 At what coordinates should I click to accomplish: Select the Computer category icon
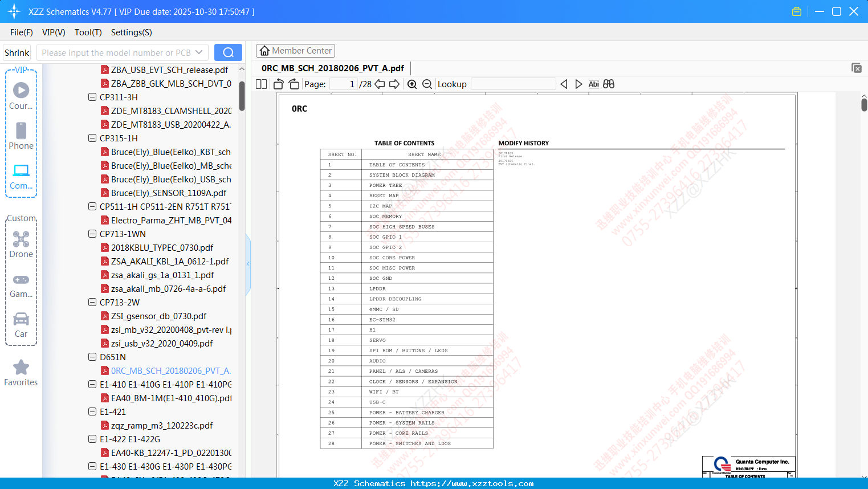(x=21, y=176)
